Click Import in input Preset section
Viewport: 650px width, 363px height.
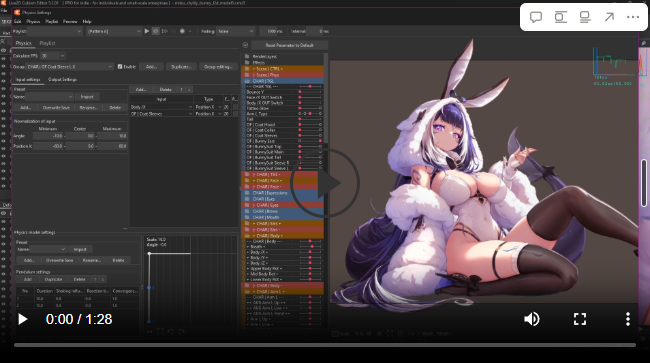pyautogui.click(x=87, y=97)
